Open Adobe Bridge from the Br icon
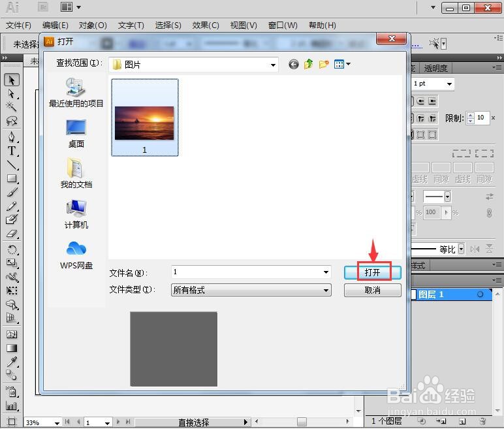This screenshot has height=429, width=504. click(x=42, y=7)
